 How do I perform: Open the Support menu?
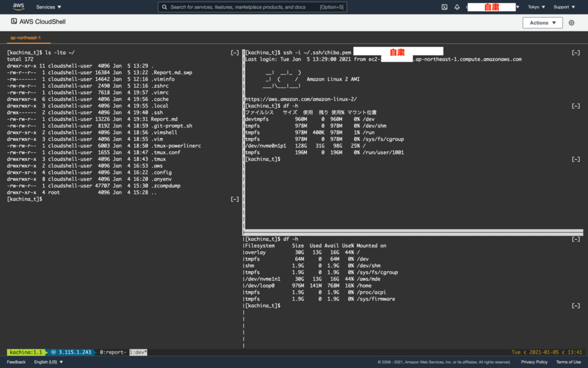564,7
